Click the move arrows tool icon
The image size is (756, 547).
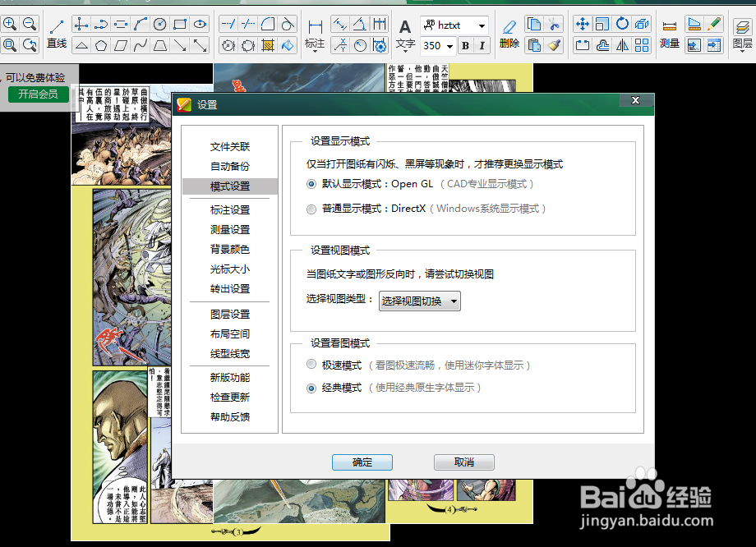[583, 24]
